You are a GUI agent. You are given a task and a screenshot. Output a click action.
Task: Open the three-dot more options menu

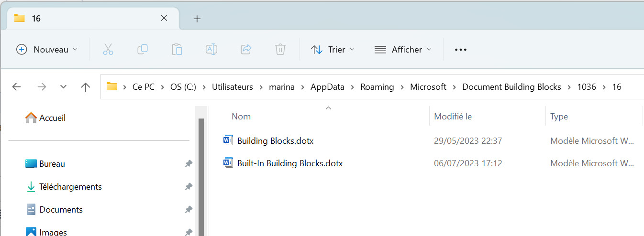tap(460, 49)
